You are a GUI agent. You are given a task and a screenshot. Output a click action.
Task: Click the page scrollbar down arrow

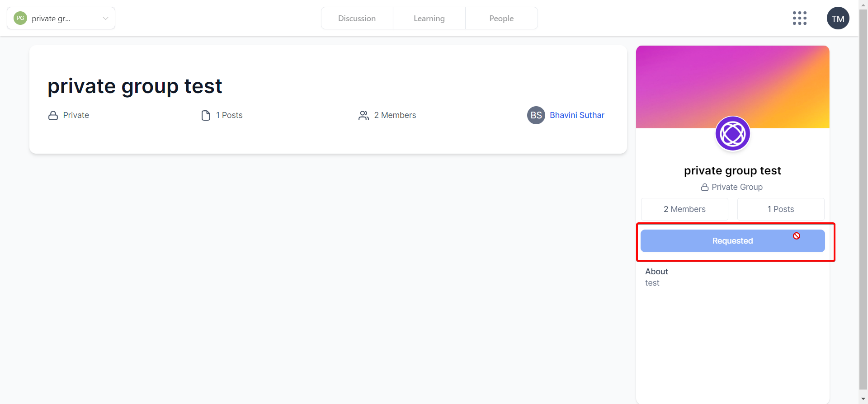point(863,399)
